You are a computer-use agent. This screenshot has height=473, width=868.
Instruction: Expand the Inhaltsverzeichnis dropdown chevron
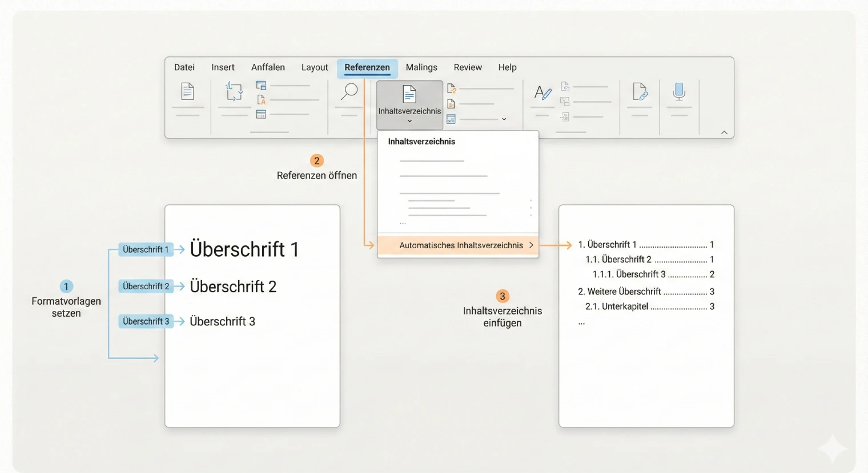click(409, 120)
